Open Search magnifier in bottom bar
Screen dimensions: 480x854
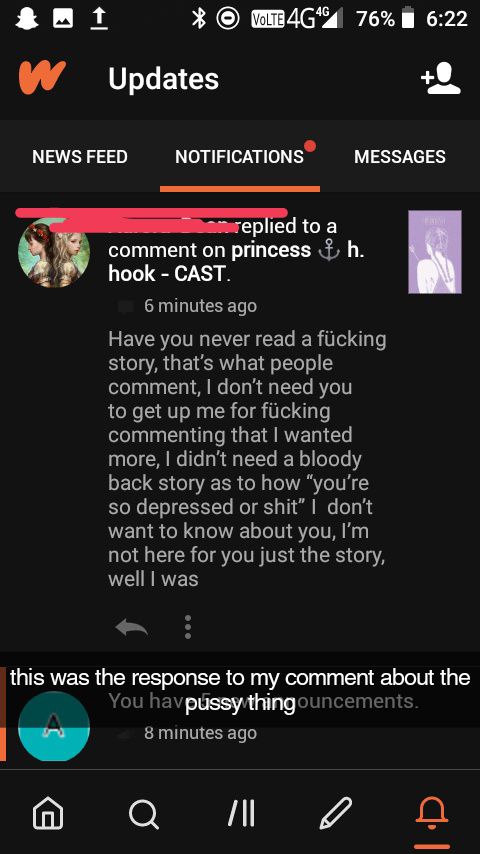coord(144,814)
